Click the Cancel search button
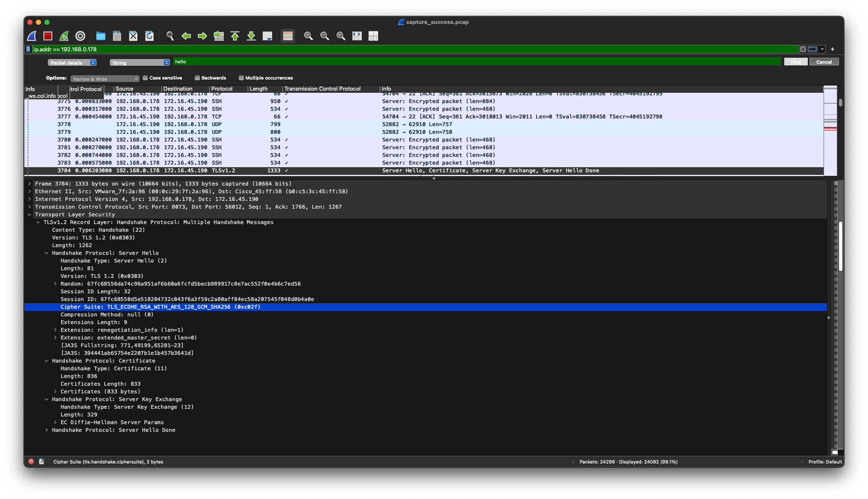The image size is (868, 499). coord(824,62)
